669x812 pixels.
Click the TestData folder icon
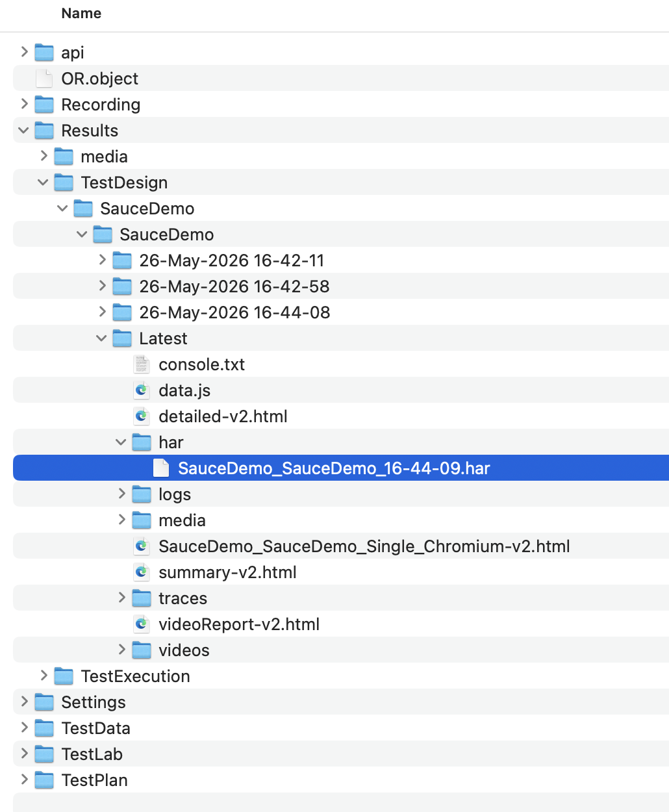point(44,728)
